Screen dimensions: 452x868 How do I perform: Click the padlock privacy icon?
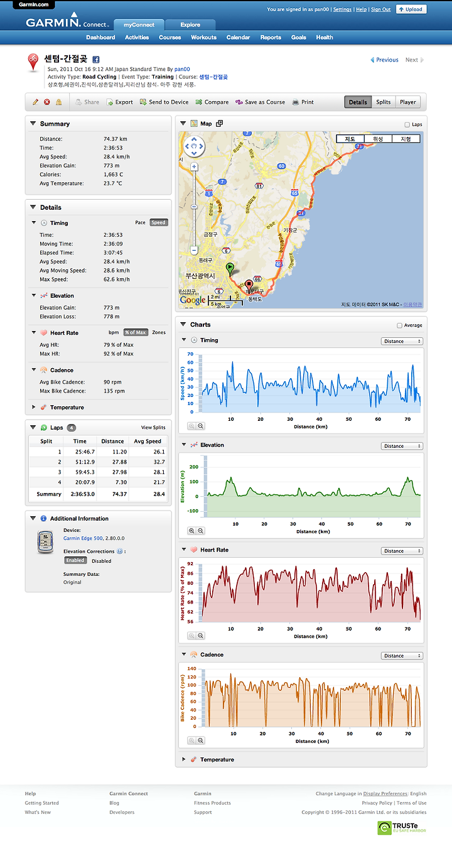point(58,102)
